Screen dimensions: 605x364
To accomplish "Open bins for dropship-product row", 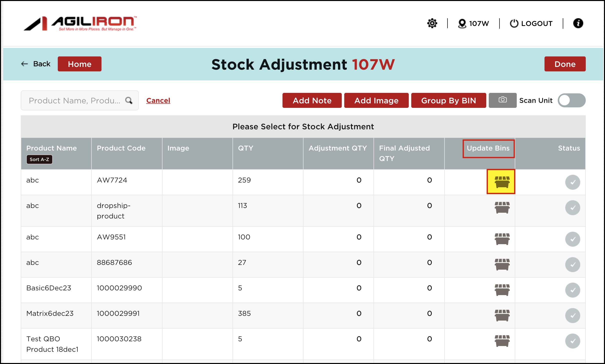I will [502, 207].
